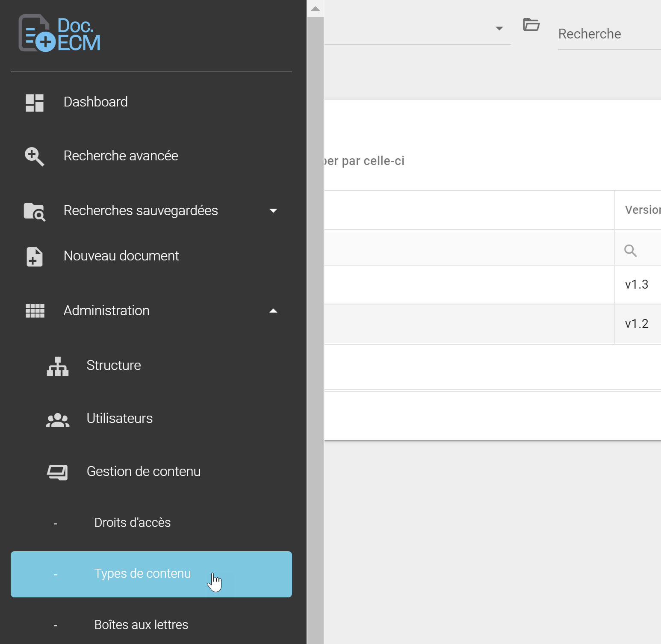This screenshot has height=644, width=661.
Task: Open Droits d'accès menu item
Action: [x=133, y=523]
